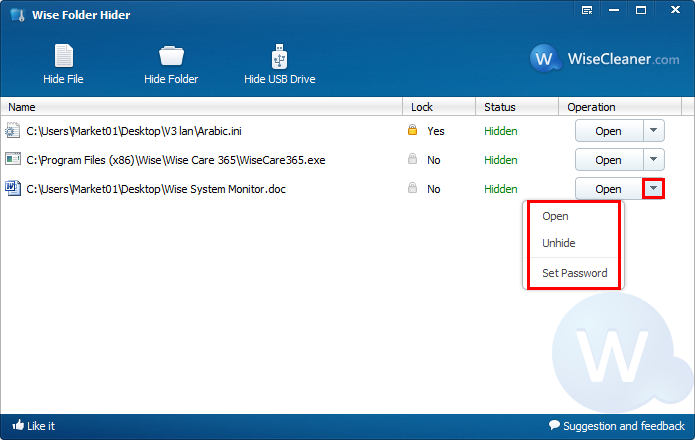
Task: Select the WiseCare365.exe file path row
Action: [176, 160]
